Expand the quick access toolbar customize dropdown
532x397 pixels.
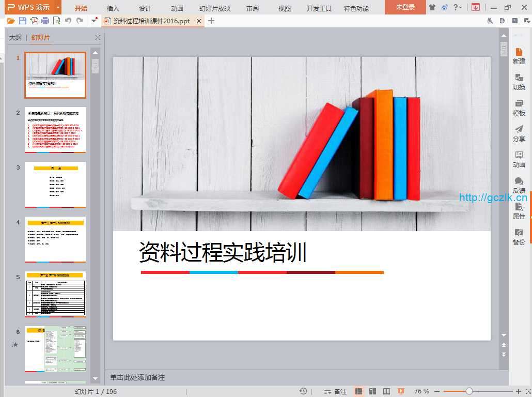pos(93,21)
